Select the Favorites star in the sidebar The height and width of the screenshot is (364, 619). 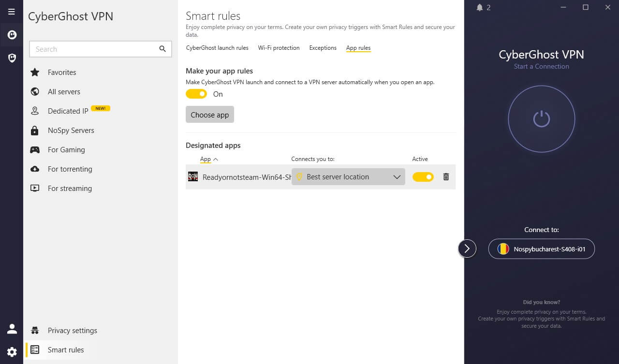(x=35, y=72)
